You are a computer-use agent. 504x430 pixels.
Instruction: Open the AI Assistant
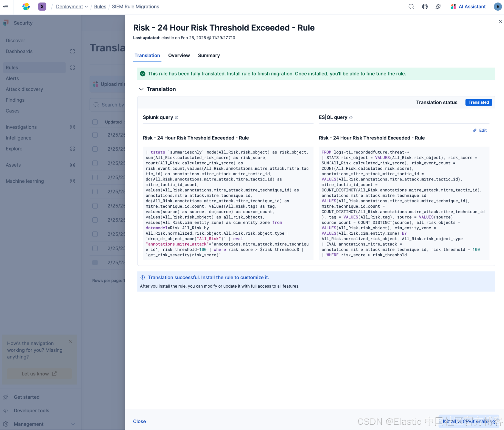(x=468, y=7)
